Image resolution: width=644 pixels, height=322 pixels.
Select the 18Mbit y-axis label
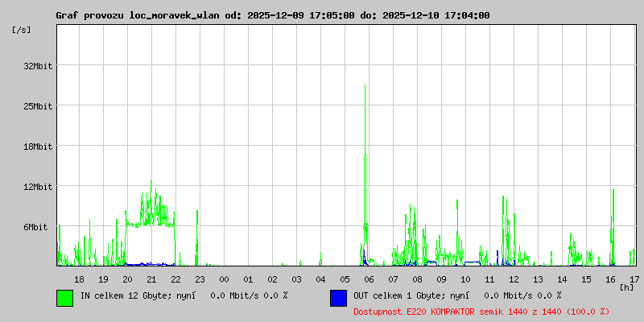pyautogui.click(x=38, y=147)
